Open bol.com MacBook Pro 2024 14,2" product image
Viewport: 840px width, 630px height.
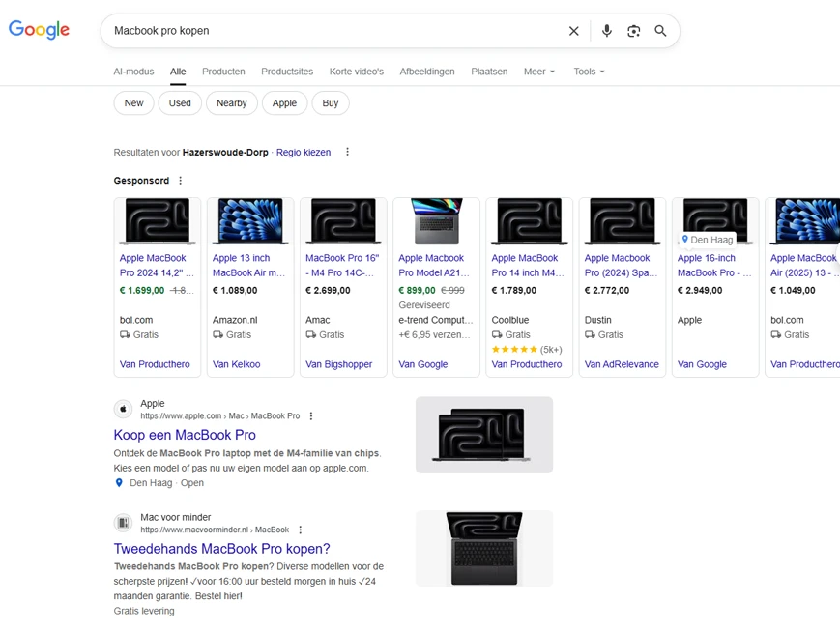point(158,221)
